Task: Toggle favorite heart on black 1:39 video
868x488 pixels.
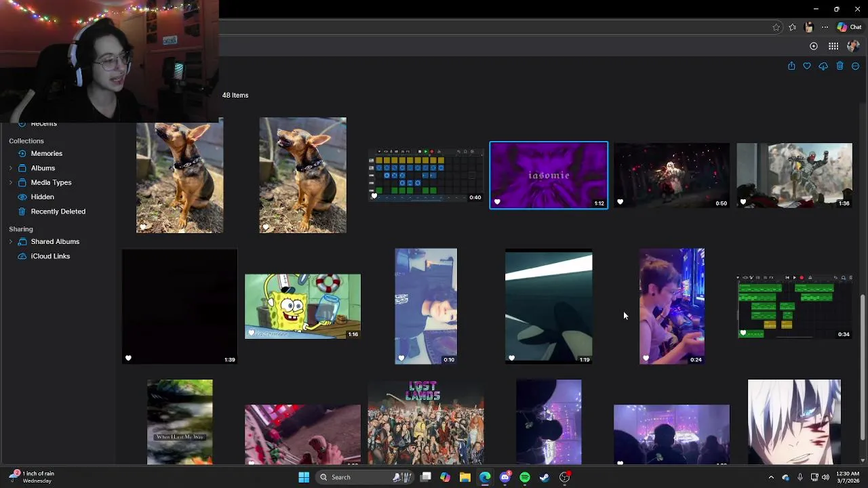Action: [x=128, y=358]
